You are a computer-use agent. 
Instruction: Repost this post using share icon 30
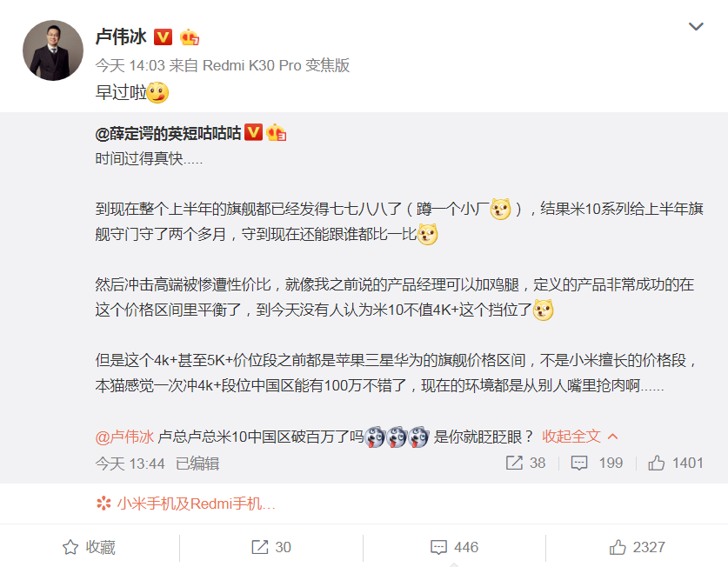pos(271,547)
